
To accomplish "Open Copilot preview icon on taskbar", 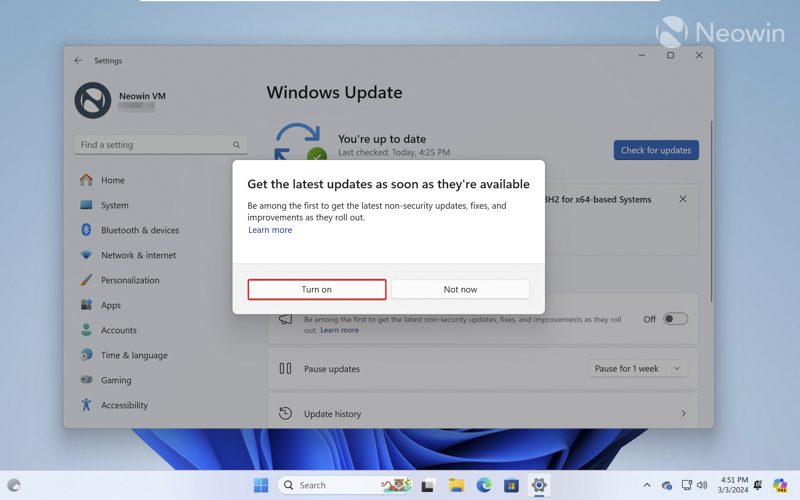I will pos(780,485).
